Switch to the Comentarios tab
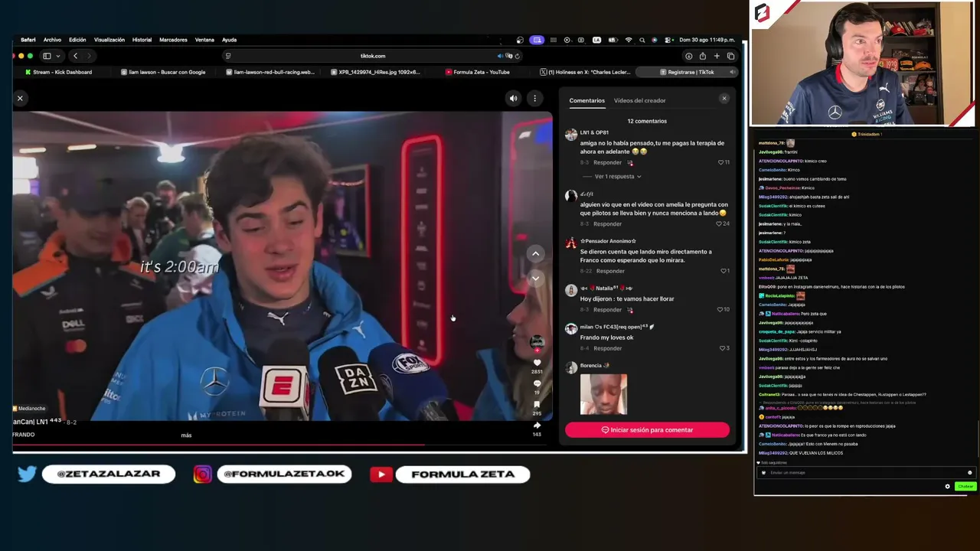Screen dimensions: 980x551 (586, 100)
